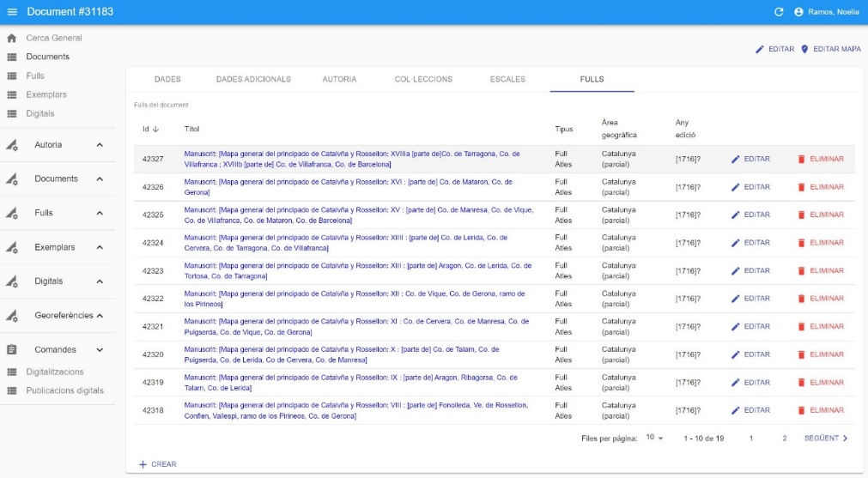Collapse the Exemplars sidebar group chevron

click(x=100, y=247)
